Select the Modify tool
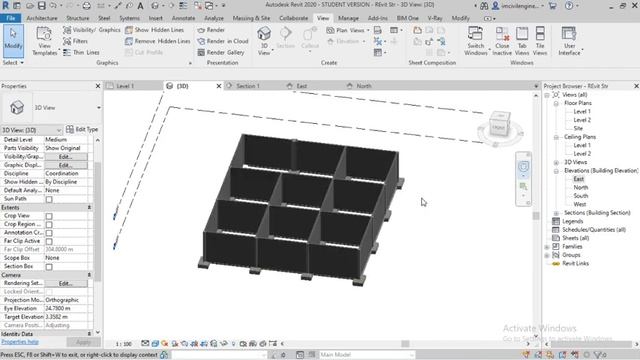This screenshot has width=640, height=360. (x=13, y=41)
